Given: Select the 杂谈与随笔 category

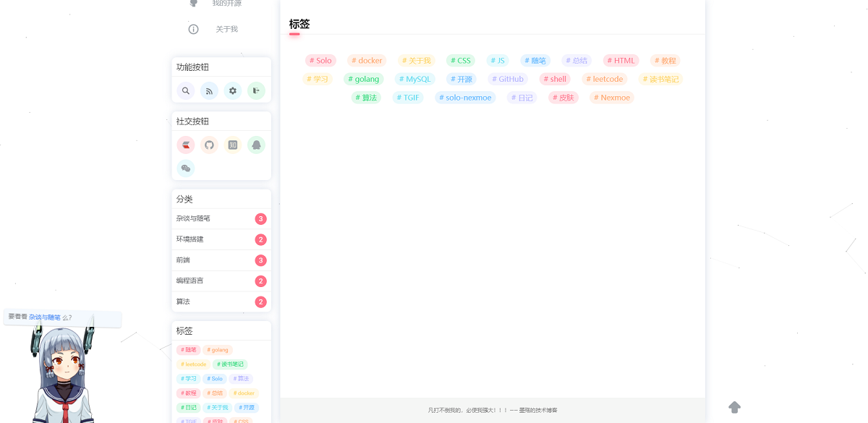Looking at the screenshot, I should pyautogui.click(x=193, y=218).
